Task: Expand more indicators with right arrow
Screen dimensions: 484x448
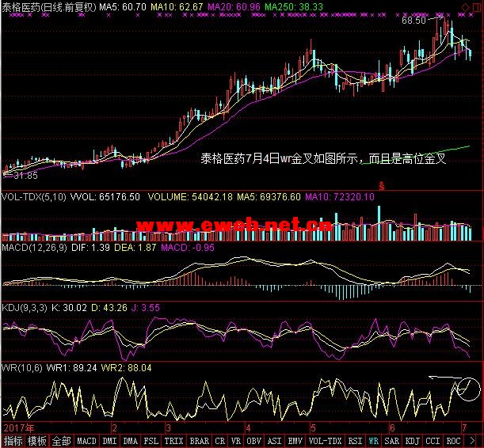Action: [x=472, y=441]
